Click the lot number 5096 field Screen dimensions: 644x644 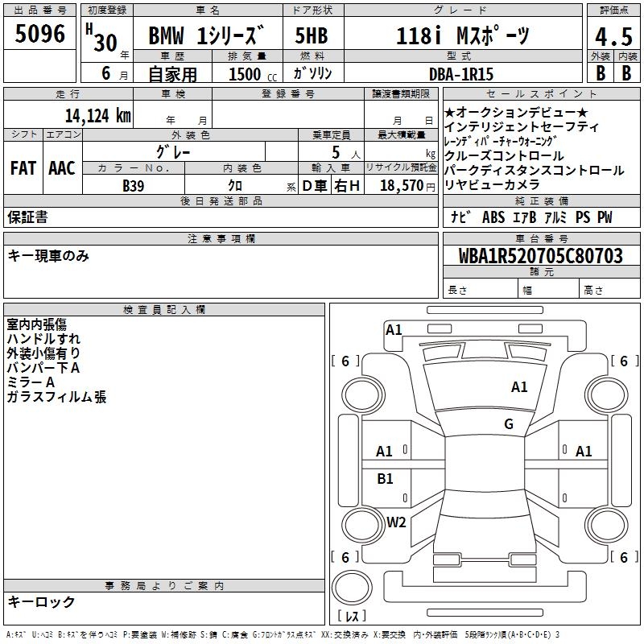(39, 34)
